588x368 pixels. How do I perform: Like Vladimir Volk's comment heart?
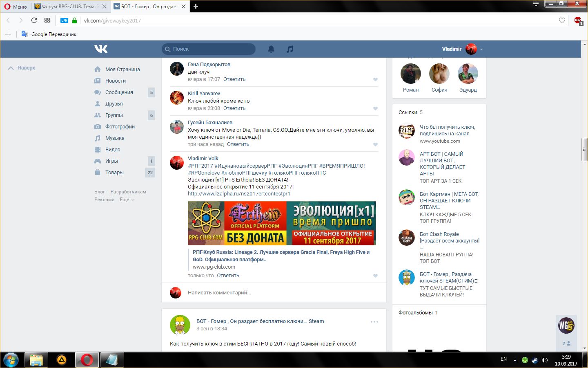tap(375, 276)
